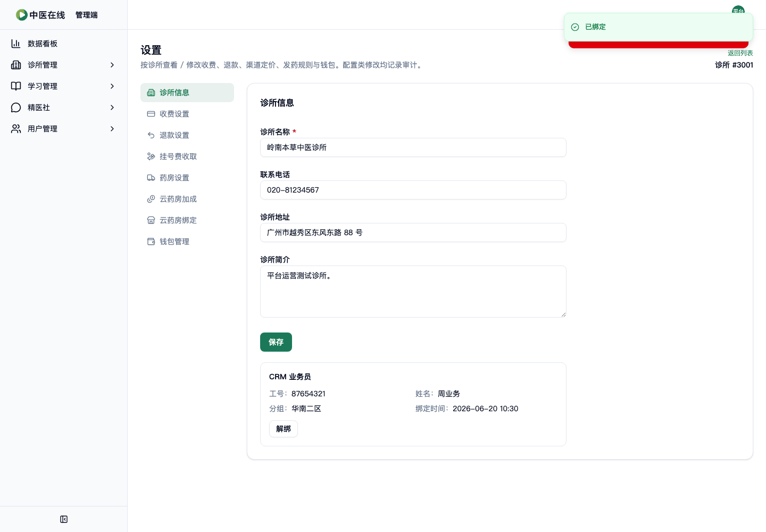The width and height of the screenshot is (766, 532).
Task: Click the 诊所信息 building icon in settings nav
Action: point(151,93)
